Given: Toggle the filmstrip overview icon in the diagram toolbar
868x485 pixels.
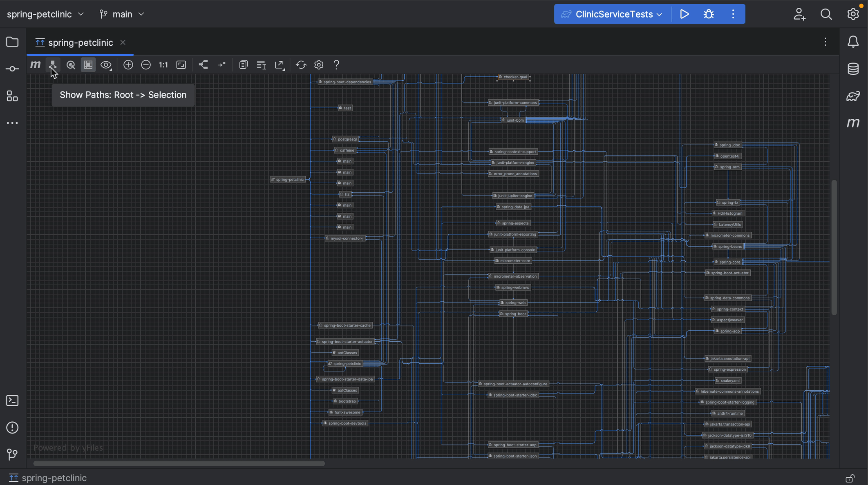Looking at the screenshot, I should [x=88, y=65].
